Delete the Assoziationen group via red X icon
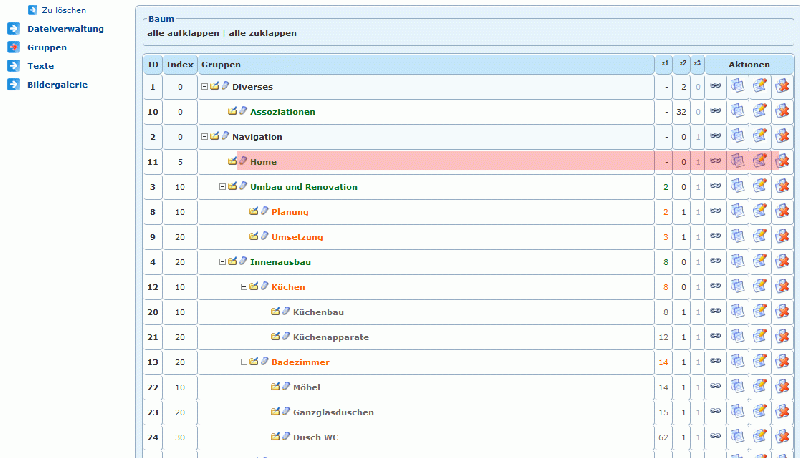 pos(782,111)
